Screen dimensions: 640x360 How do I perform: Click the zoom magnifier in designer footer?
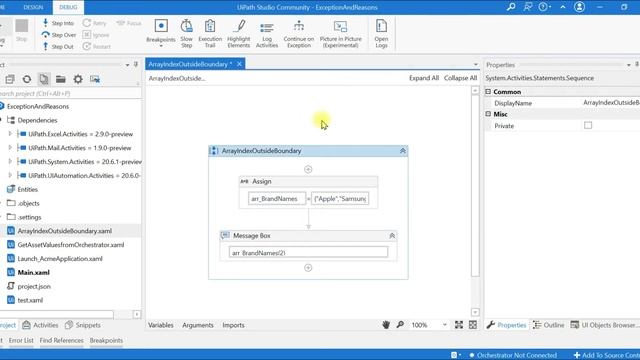point(400,325)
